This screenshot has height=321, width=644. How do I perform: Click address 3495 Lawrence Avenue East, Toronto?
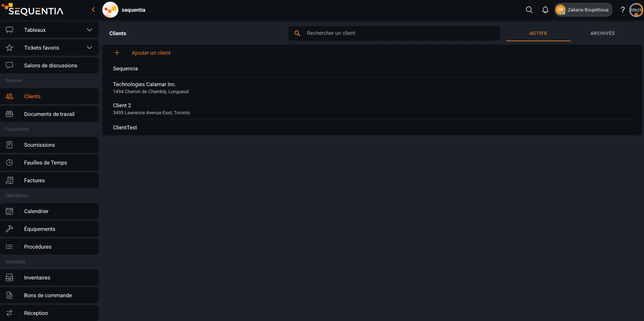[x=151, y=113]
